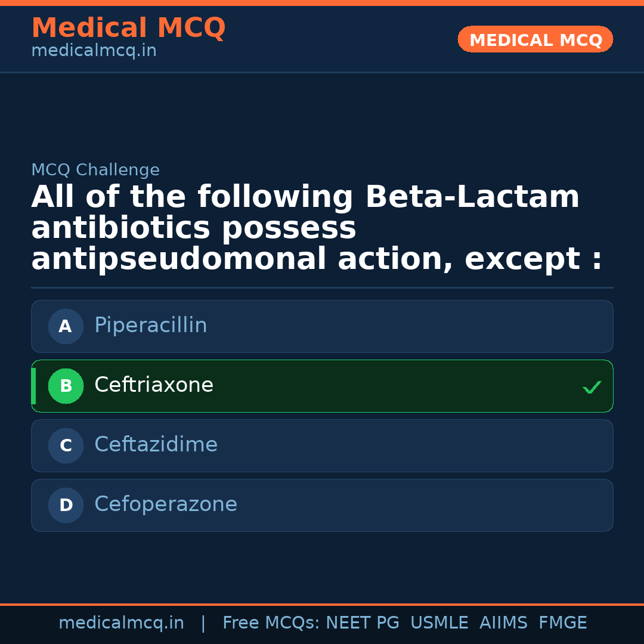This screenshot has height=644, width=644.
Task: Click the Free MCQs footer label
Action: click(271, 623)
